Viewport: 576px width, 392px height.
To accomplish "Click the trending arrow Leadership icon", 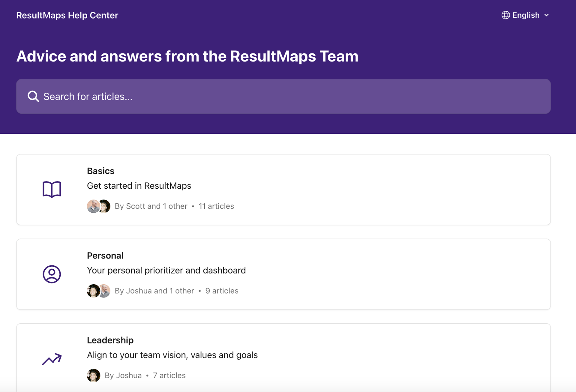I will (x=52, y=359).
